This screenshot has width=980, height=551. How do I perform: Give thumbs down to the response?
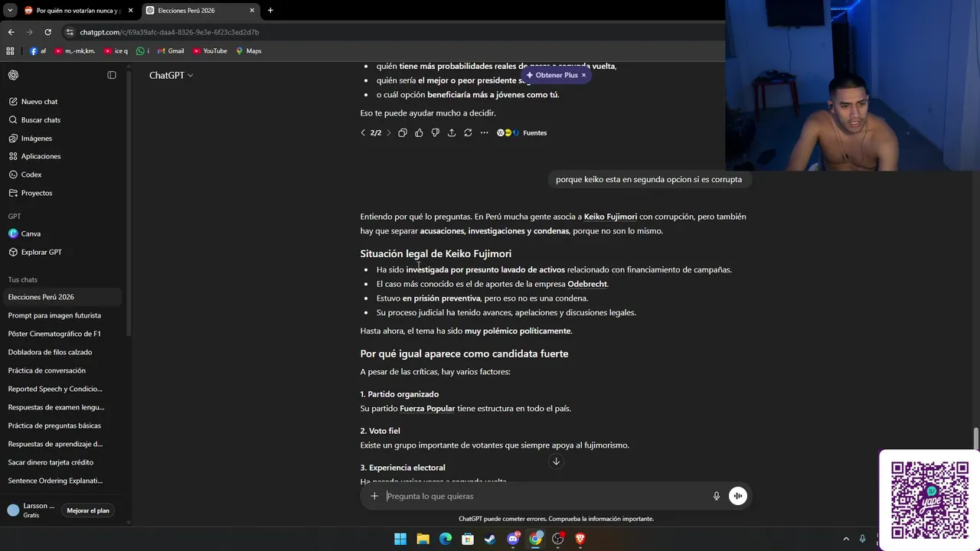point(435,132)
